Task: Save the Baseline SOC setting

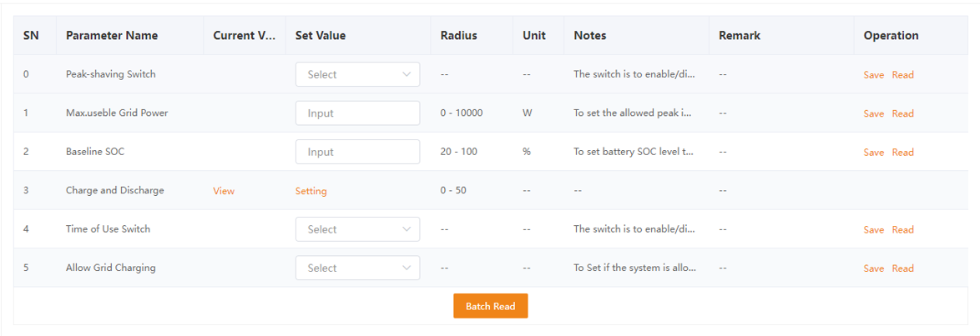Action: (873, 153)
